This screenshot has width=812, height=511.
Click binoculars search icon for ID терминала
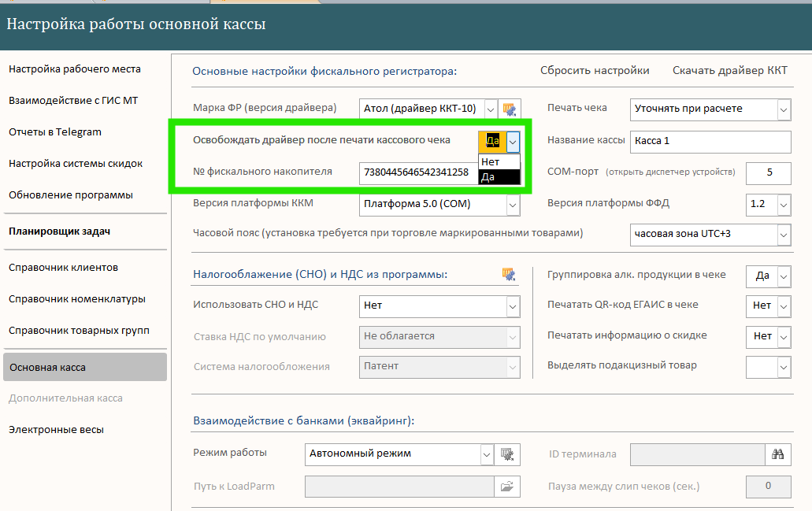tap(778, 454)
